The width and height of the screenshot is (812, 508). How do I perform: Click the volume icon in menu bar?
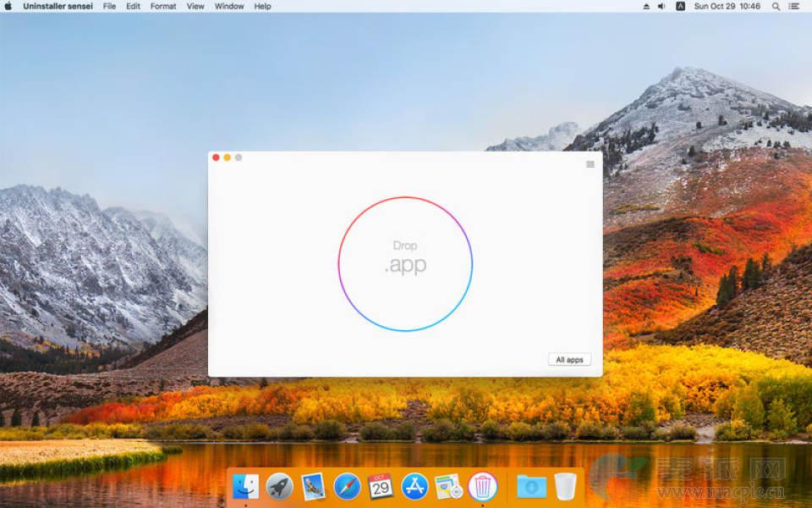(x=662, y=6)
